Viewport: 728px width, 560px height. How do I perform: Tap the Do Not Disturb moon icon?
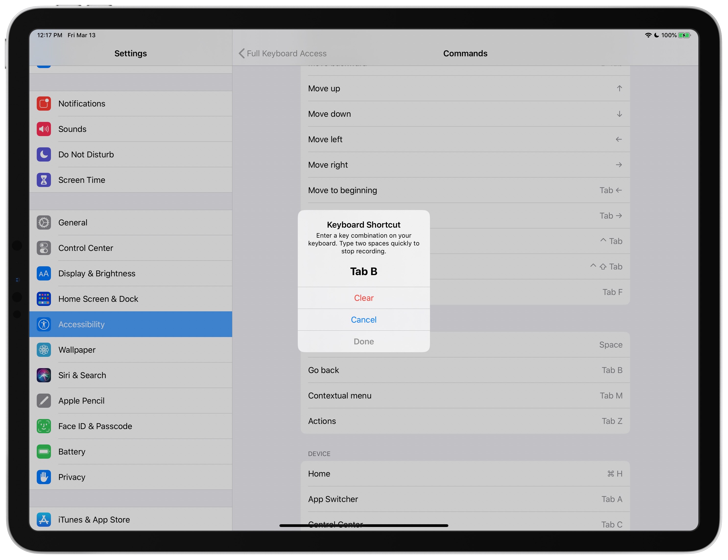44,155
